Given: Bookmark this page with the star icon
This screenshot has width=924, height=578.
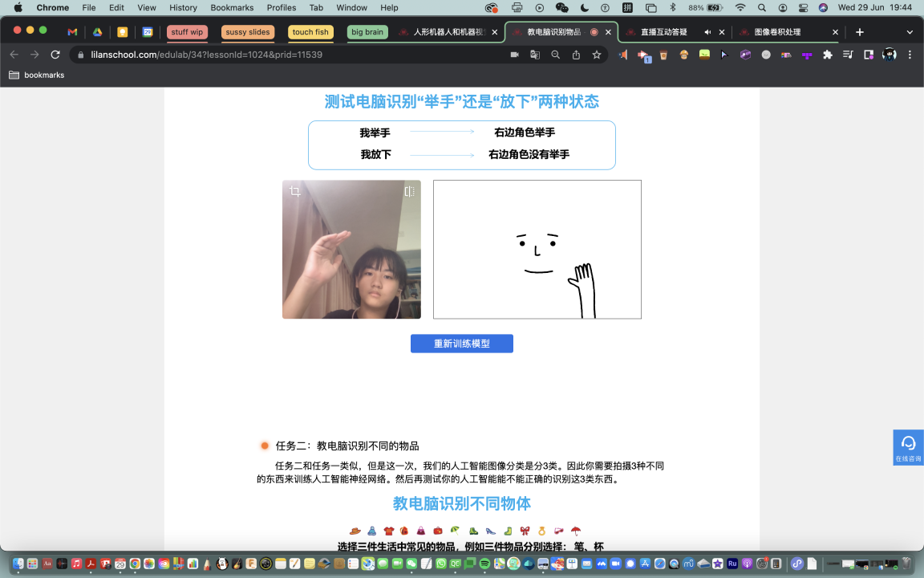Looking at the screenshot, I should 597,55.
